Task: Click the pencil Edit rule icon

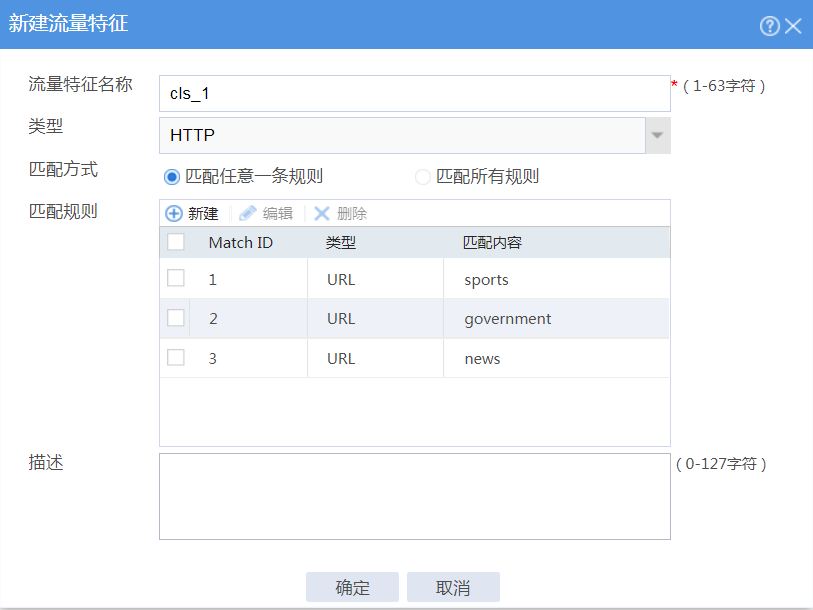Action: pyautogui.click(x=248, y=213)
